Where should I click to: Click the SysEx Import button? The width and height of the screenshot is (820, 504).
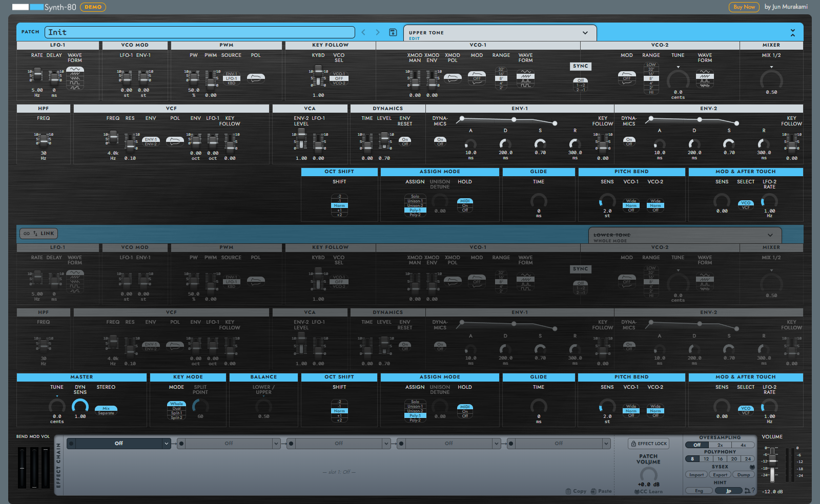[x=696, y=475]
